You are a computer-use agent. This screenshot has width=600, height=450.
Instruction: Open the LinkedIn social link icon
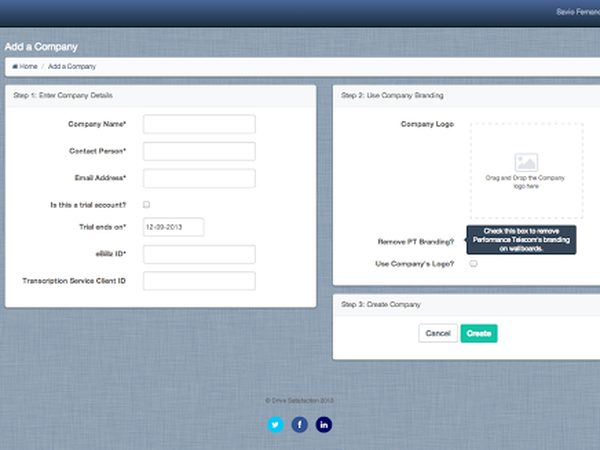[324, 424]
